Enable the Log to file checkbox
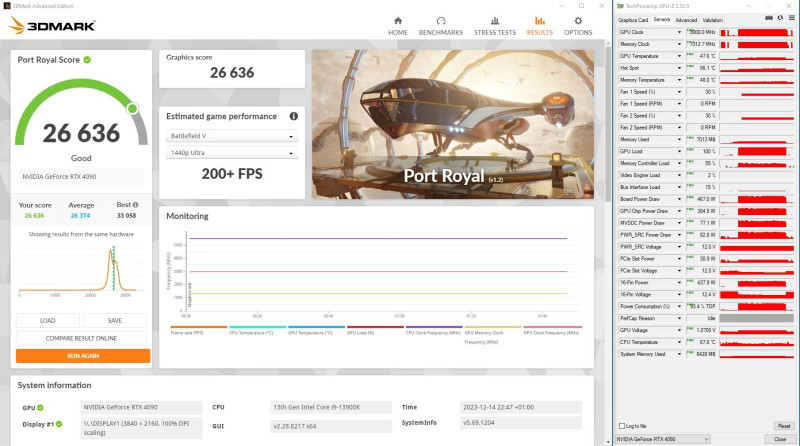 pyautogui.click(x=622, y=426)
